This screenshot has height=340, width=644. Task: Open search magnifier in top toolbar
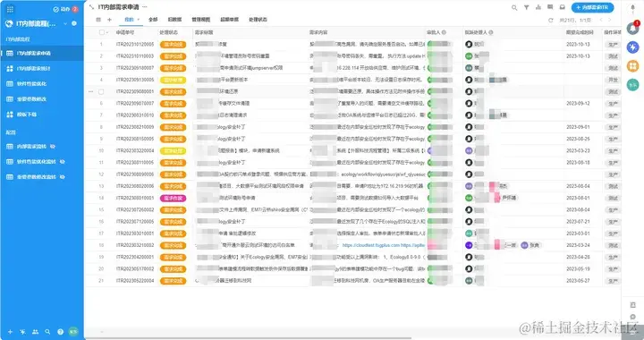tap(514, 7)
